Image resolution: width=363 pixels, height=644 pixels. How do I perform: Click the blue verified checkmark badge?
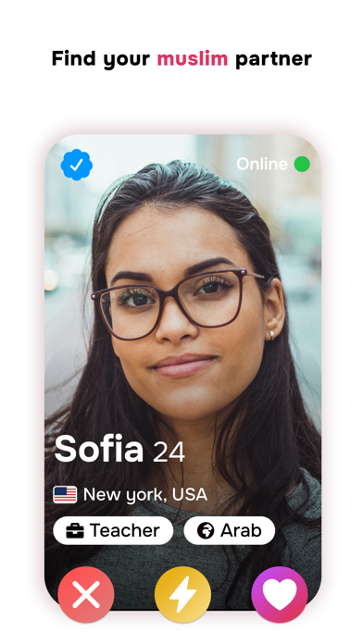(x=77, y=165)
